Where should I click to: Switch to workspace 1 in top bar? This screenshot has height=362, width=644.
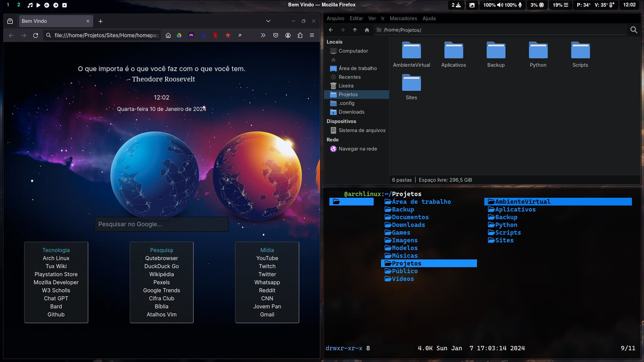pos(8,5)
